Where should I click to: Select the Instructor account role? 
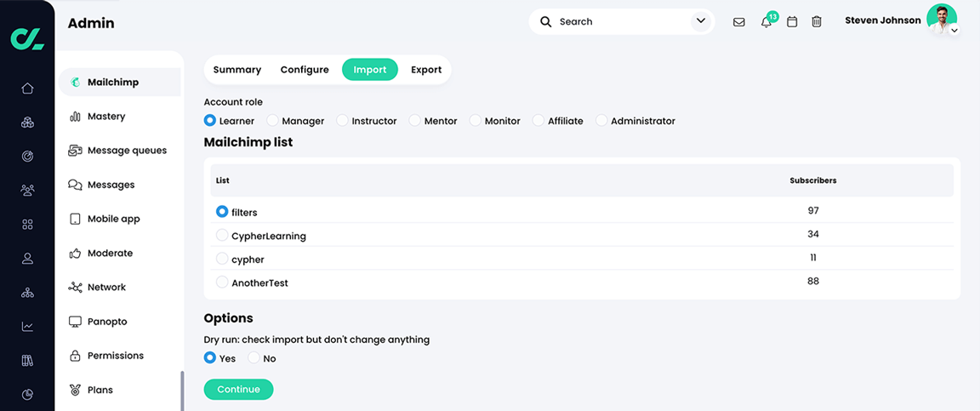click(343, 120)
